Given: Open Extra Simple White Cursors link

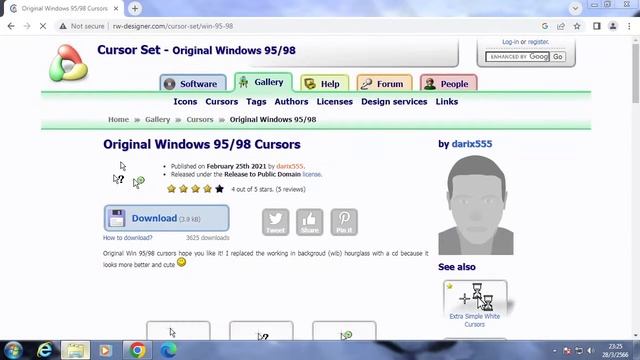Looking at the screenshot, I should point(475,320).
